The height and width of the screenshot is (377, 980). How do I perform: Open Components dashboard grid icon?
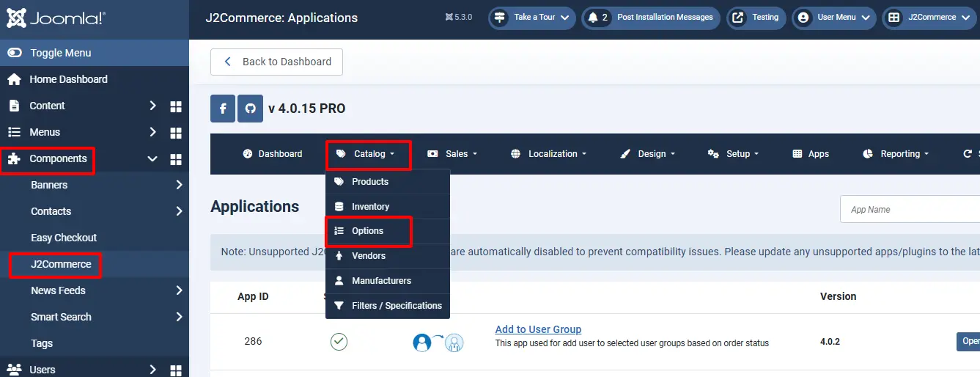point(176,159)
